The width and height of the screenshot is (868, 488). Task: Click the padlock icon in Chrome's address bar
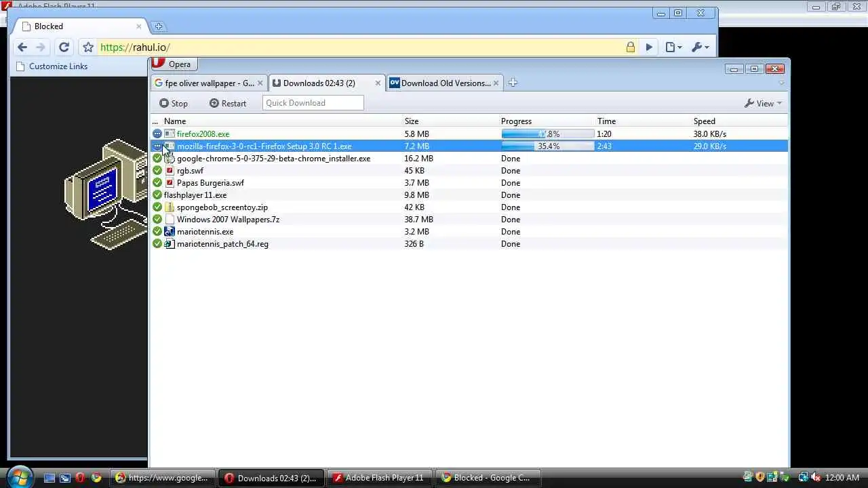click(631, 47)
